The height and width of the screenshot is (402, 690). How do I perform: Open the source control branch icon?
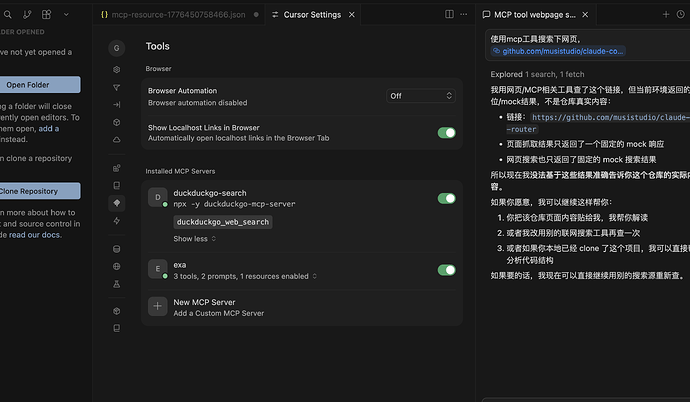[x=27, y=15]
